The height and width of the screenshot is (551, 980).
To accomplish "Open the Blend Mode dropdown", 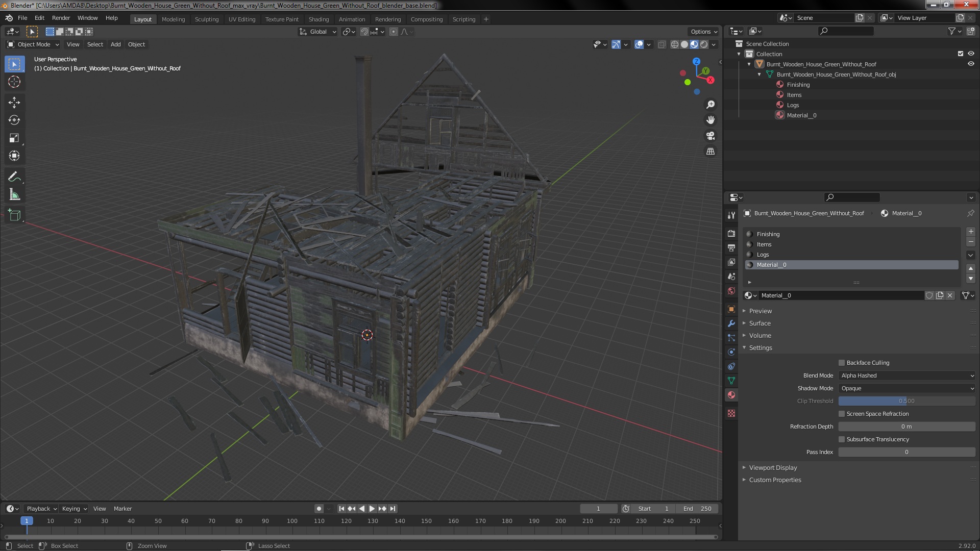I will click(907, 375).
